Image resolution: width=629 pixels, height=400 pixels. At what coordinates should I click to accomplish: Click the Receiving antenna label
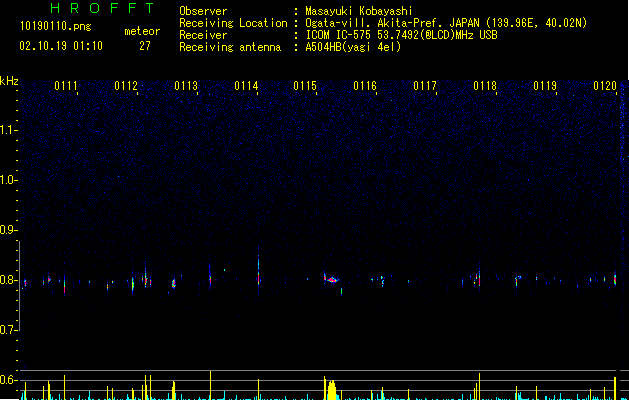coord(230,47)
